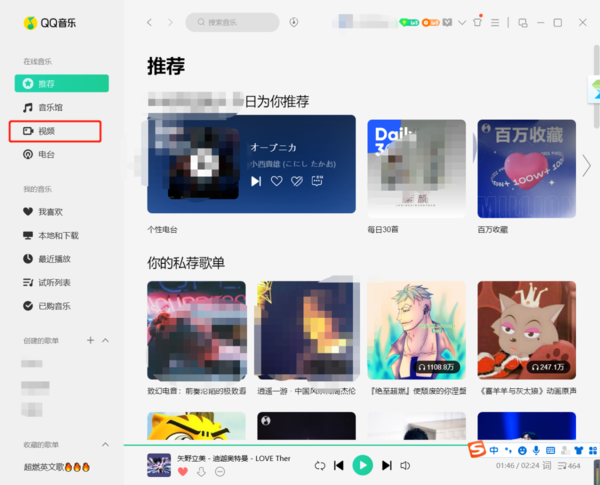Open the skin shirt icon

point(477,22)
